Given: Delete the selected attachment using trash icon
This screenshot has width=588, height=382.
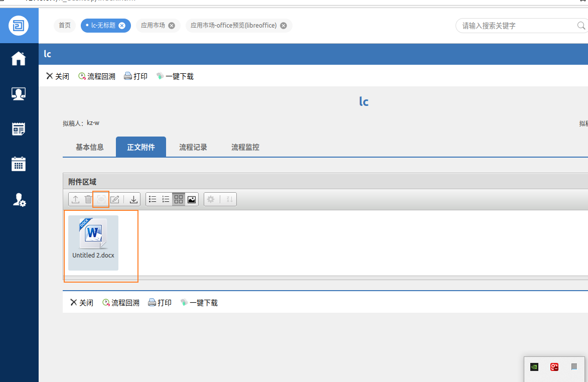Looking at the screenshot, I should 88,199.
